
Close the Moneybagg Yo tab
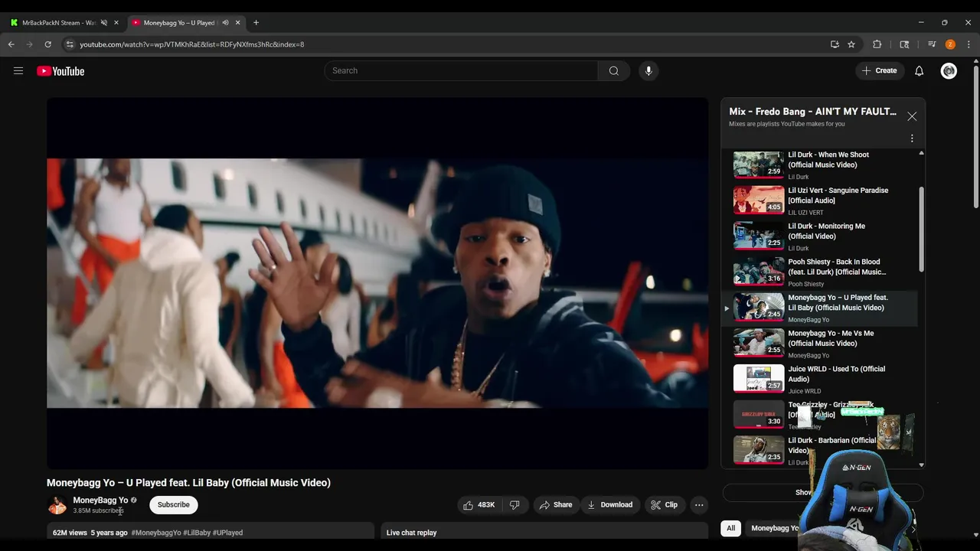[237, 23]
